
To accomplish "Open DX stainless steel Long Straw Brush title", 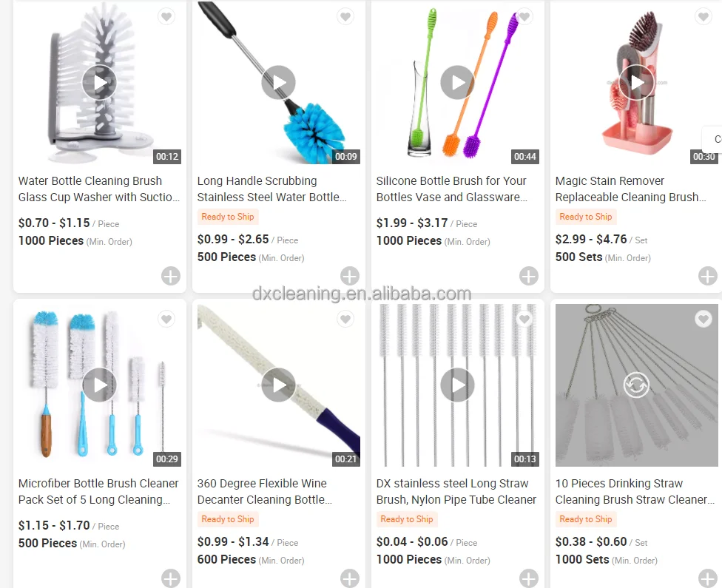I will 456,491.
